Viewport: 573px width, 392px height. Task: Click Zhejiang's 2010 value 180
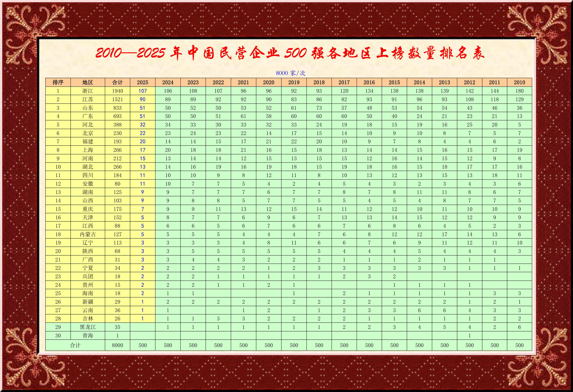pos(519,91)
